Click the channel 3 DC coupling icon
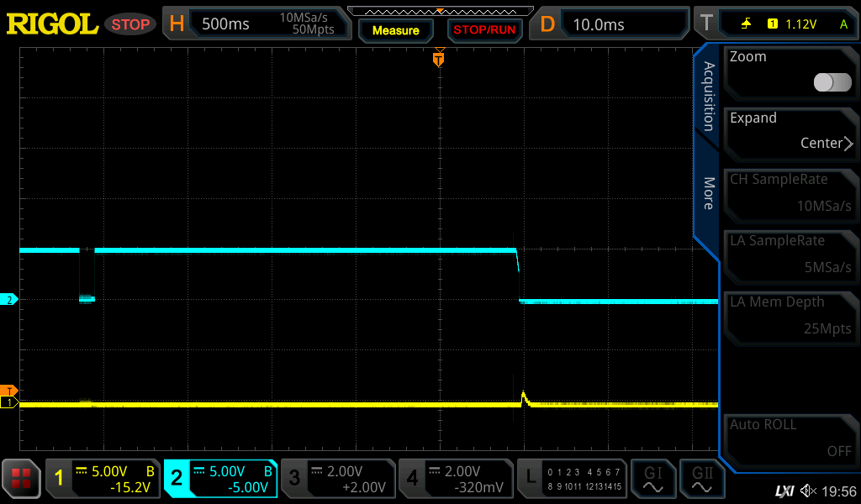This screenshot has height=504, width=861. (317, 471)
